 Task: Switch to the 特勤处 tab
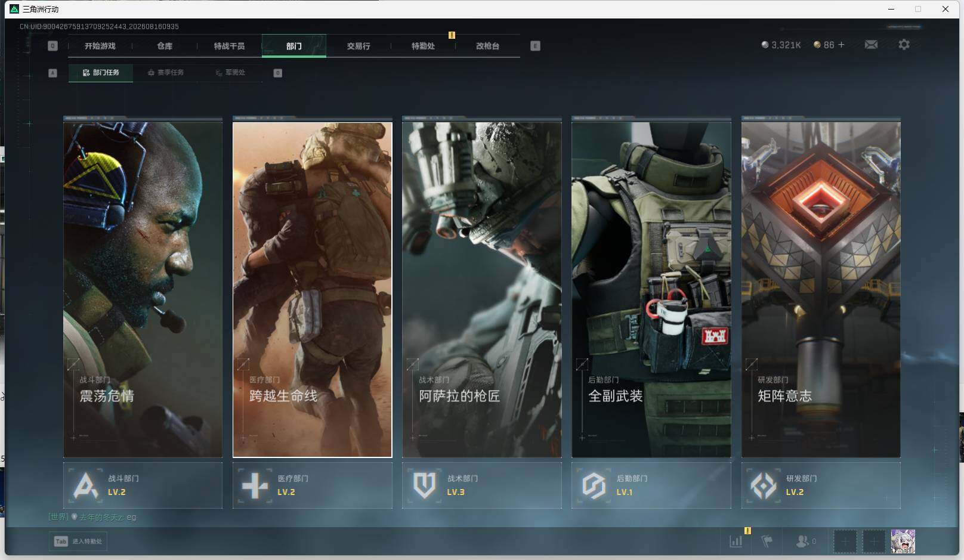[423, 46]
